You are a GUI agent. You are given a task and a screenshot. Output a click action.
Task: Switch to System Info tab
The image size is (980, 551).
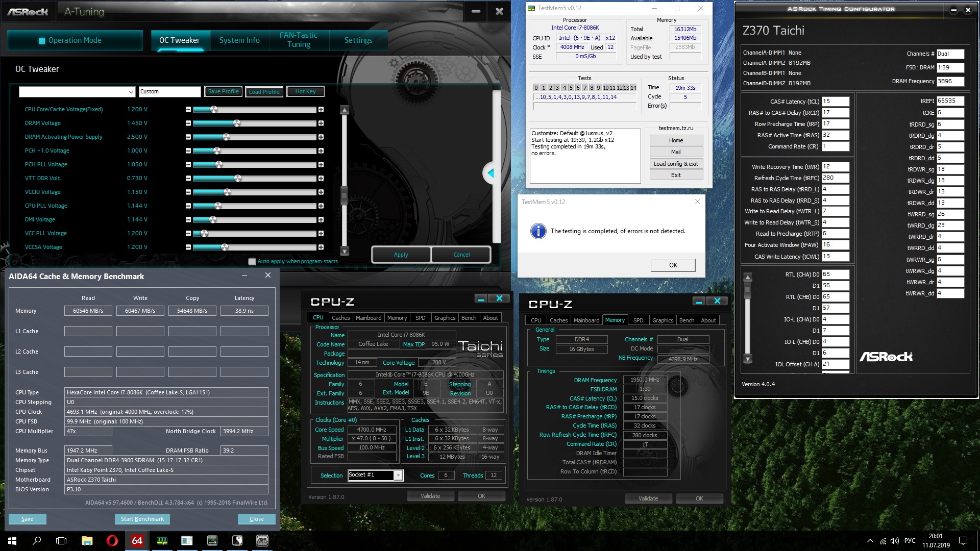click(239, 40)
